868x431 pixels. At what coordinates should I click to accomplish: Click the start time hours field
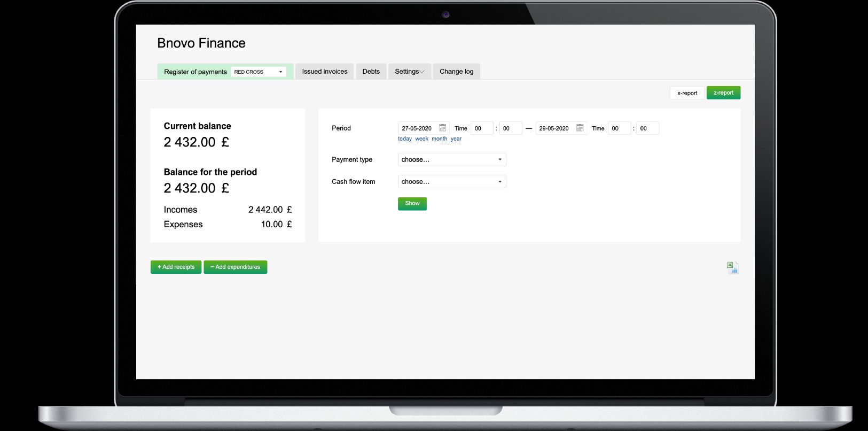point(482,128)
